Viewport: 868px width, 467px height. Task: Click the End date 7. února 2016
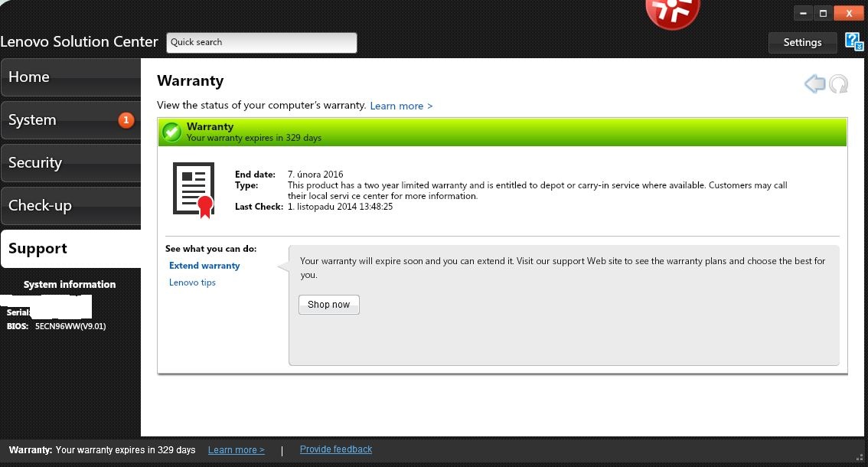point(315,175)
